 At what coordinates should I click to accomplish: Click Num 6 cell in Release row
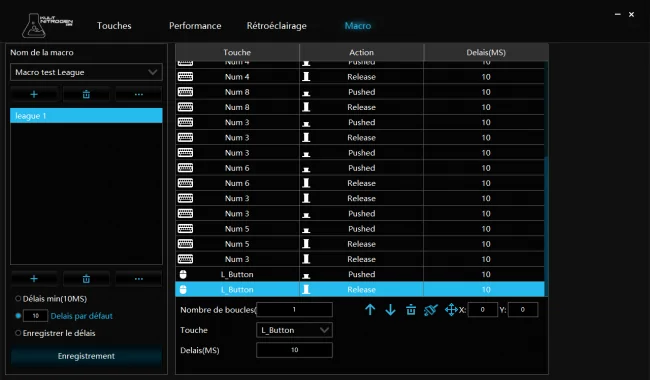click(x=237, y=183)
